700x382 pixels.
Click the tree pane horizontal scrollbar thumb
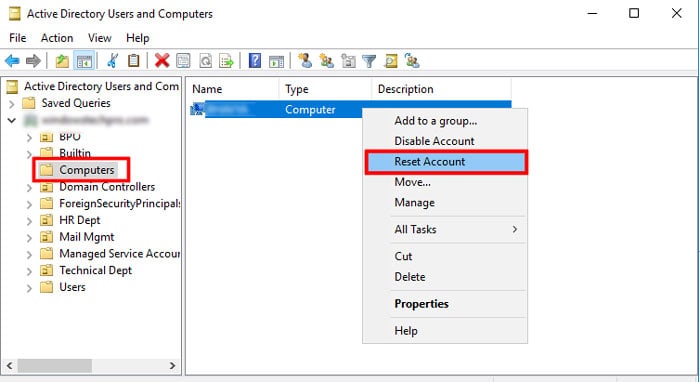click(x=54, y=365)
